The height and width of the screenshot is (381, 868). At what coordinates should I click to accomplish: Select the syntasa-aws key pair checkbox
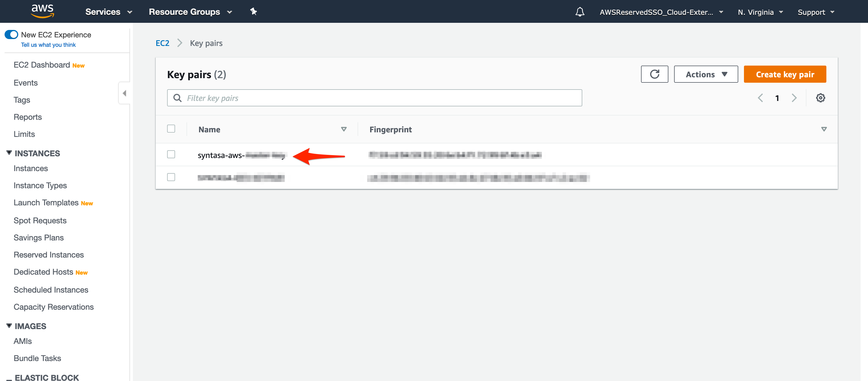(x=171, y=154)
